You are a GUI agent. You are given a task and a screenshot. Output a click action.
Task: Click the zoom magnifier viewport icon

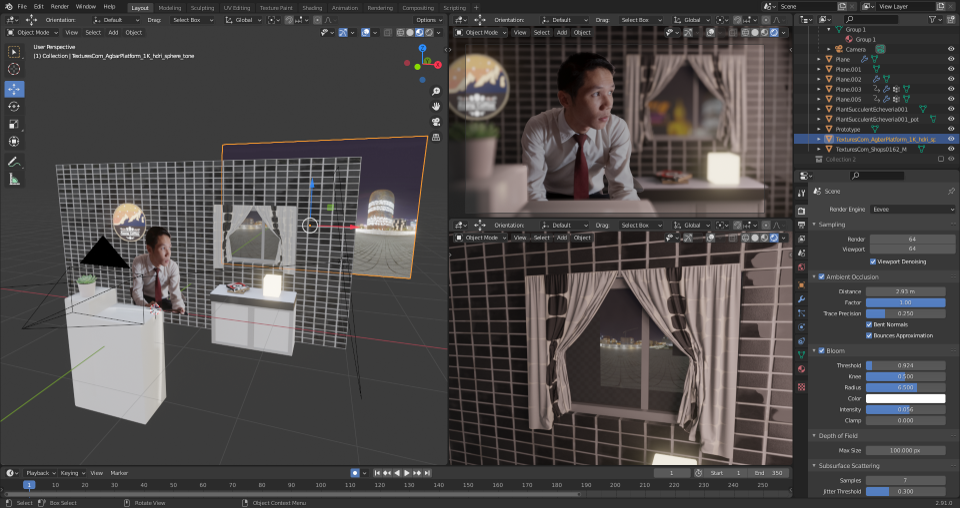[437, 91]
